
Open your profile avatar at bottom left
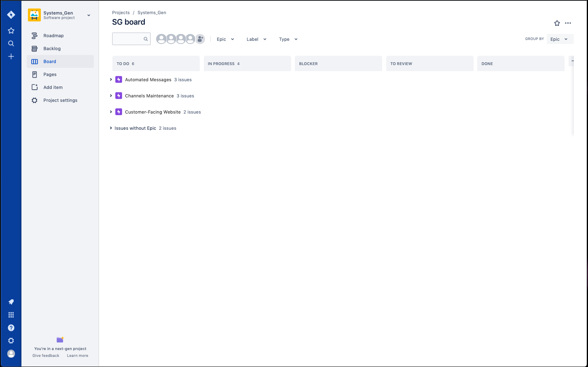pyautogui.click(x=11, y=354)
